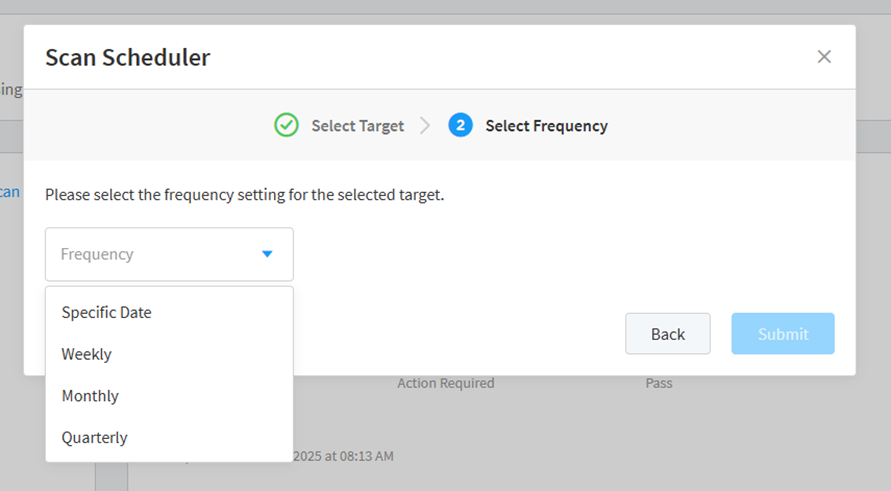Pick the Monthly frequency option

click(x=90, y=396)
